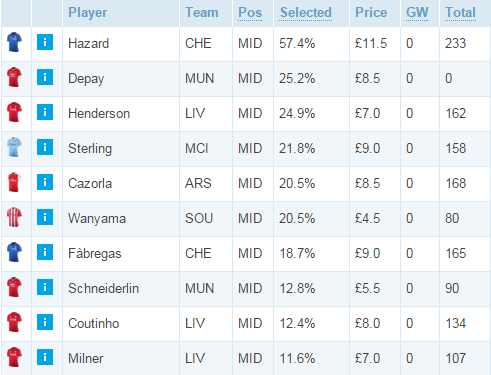View Sterling's player info icon
This screenshot has height=375, width=491.
click(x=45, y=147)
